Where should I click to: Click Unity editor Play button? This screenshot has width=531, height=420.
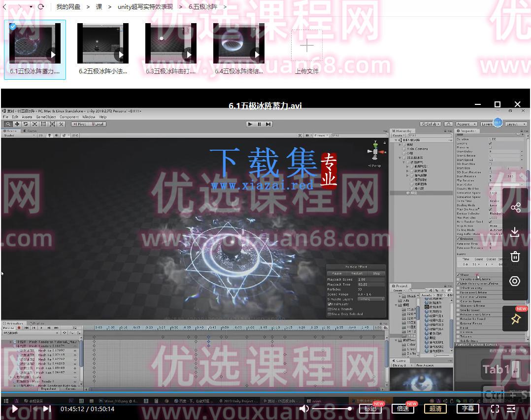click(x=250, y=124)
